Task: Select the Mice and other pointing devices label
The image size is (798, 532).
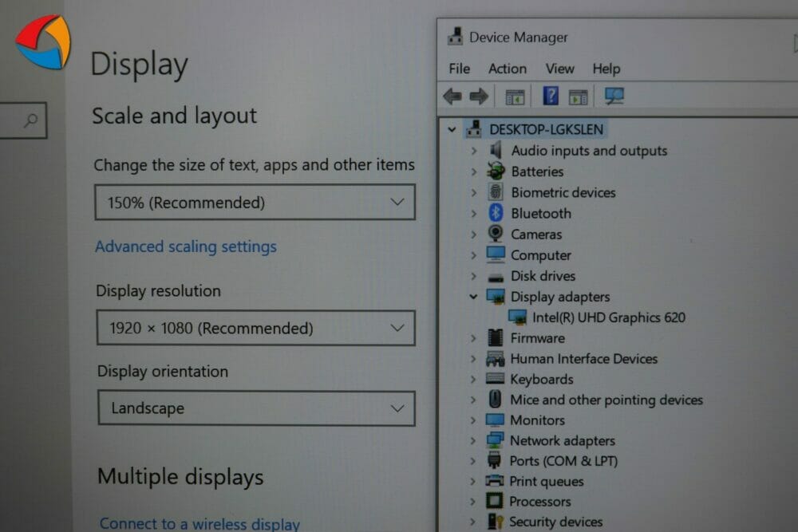Action: [x=606, y=400]
